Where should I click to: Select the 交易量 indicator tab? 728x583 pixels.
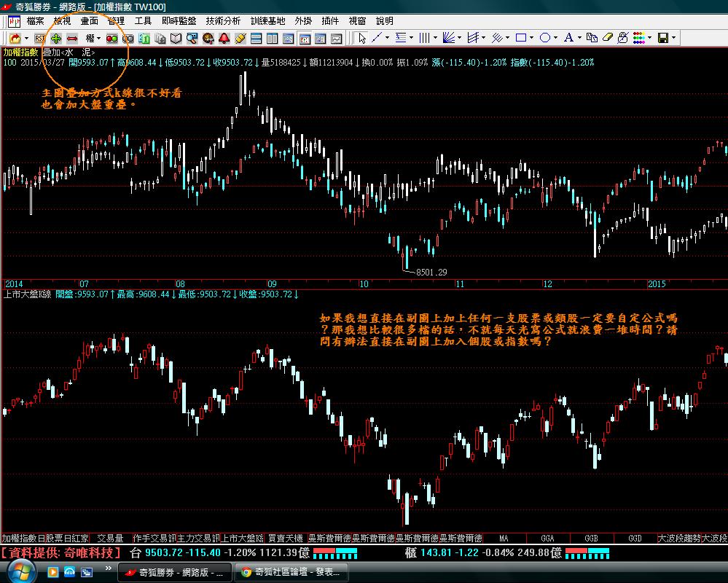point(110,538)
